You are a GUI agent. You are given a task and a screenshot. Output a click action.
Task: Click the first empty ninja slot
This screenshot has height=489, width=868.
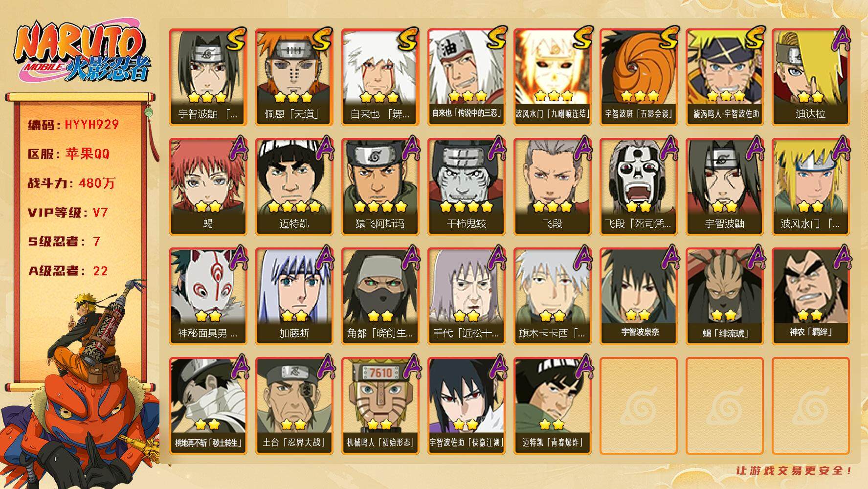pyautogui.click(x=638, y=406)
